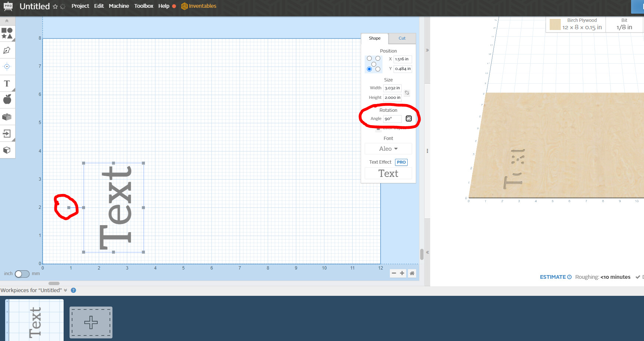Toggle units between inch and mm
Screen dimensions: 644x341
(22, 274)
